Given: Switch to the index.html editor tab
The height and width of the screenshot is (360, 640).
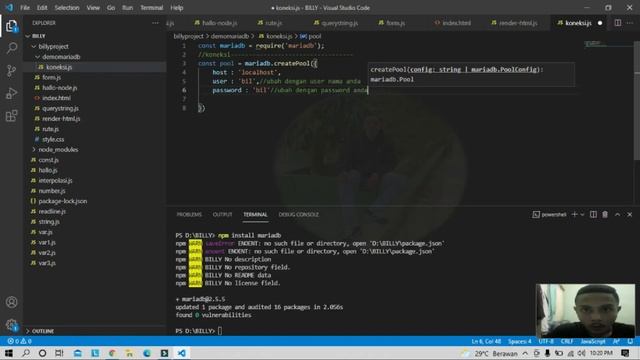Looking at the screenshot, I should (x=453, y=23).
